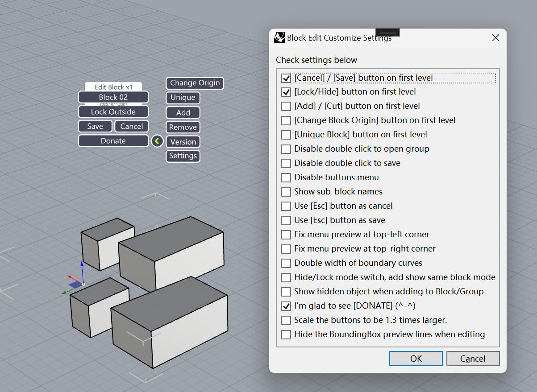Image resolution: width=537 pixels, height=392 pixels.
Task: Enable Use [Esc] button as cancel
Action: tap(286, 206)
